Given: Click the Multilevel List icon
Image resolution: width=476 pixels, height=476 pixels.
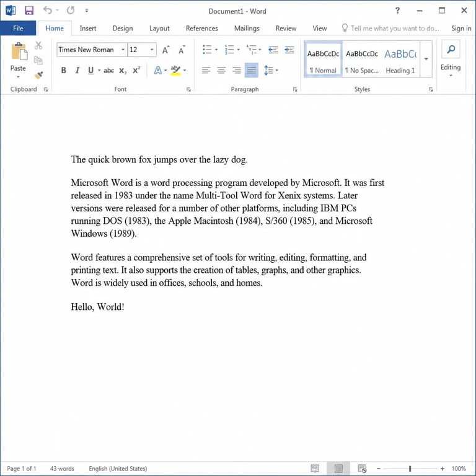Looking at the screenshot, I should 252,50.
